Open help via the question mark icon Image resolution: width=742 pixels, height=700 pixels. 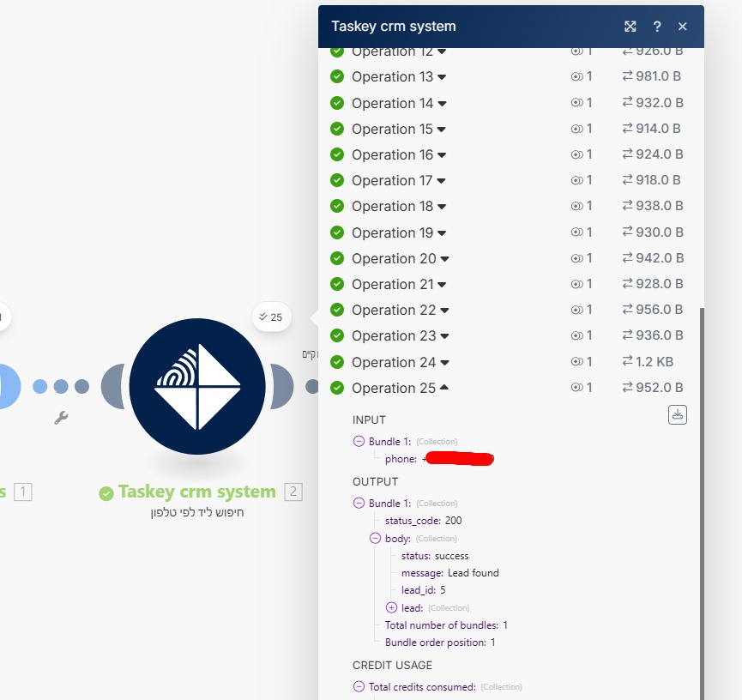point(657,27)
